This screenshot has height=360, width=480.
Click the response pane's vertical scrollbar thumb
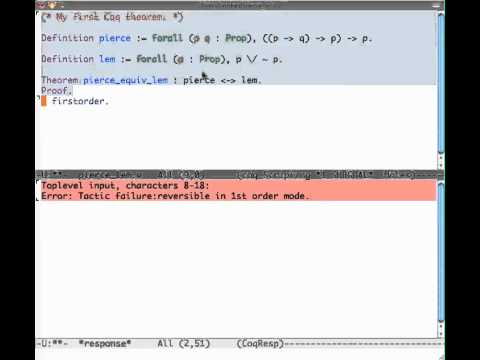click(441, 252)
